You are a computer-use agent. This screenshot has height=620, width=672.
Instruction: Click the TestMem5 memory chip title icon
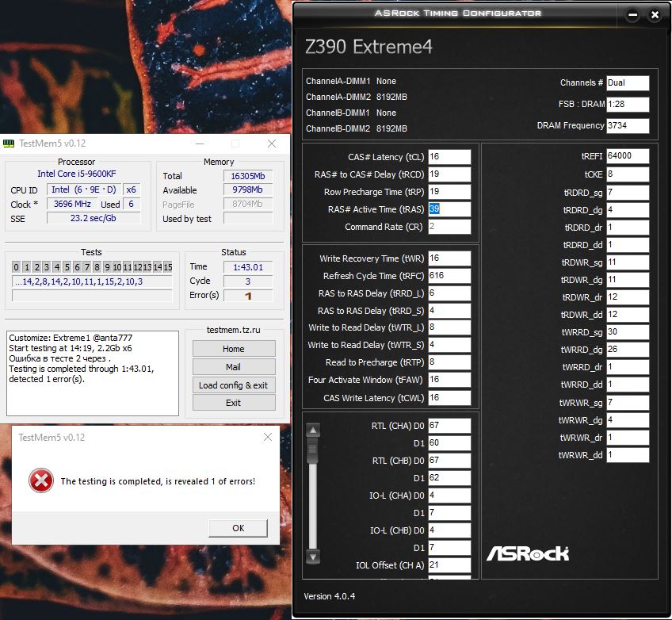tap(9, 144)
